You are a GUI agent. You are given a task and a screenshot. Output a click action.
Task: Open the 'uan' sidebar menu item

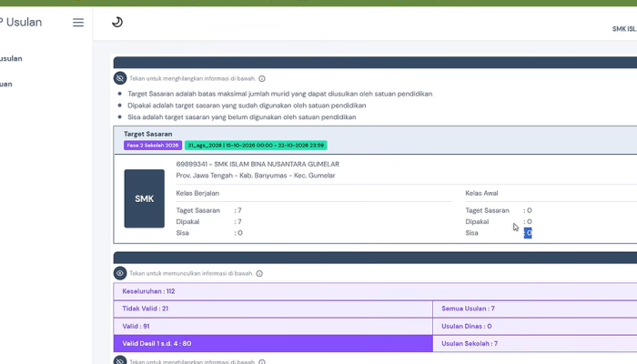tap(6, 84)
